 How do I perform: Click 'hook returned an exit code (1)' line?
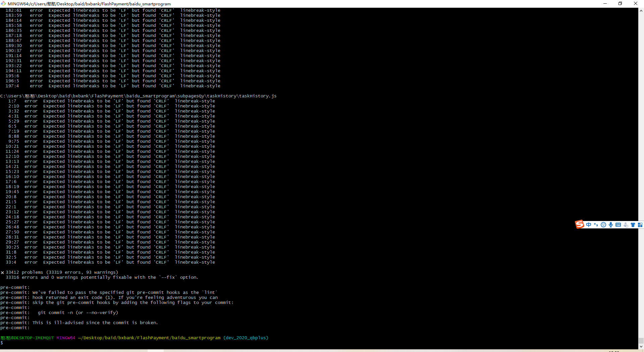[x=109, y=298]
